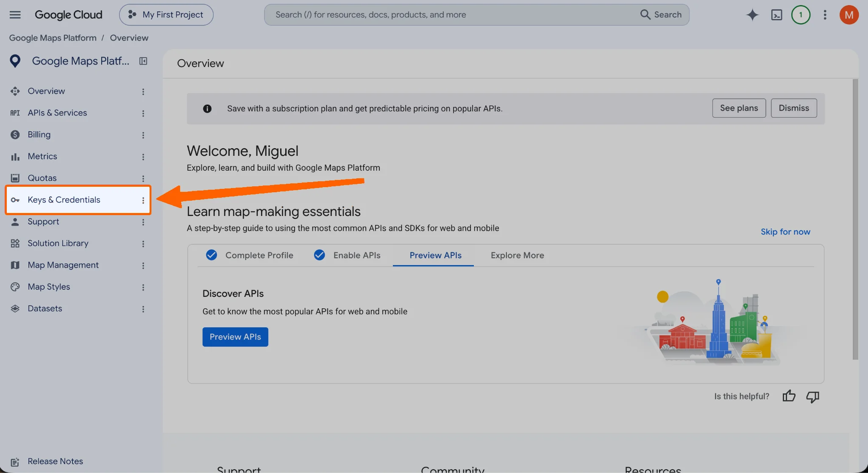This screenshot has width=868, height=473.
Task: Click the page vertical scrollbar
Action: pyautogui.click(x=855, y=219)
